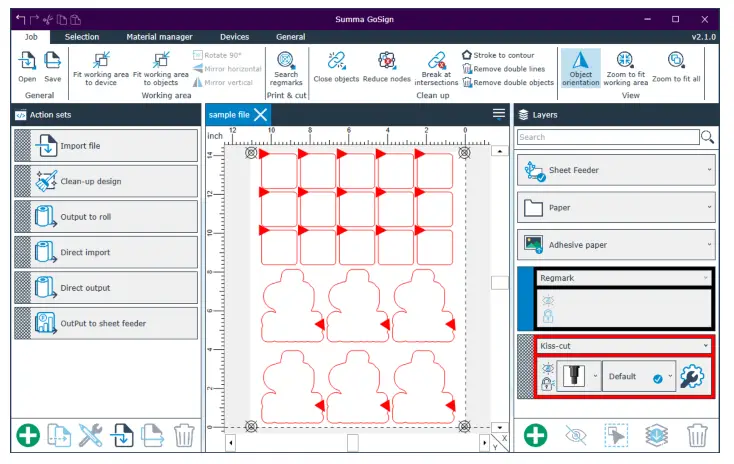
Task: Click select layer objects icon
Action: point(616,435)
